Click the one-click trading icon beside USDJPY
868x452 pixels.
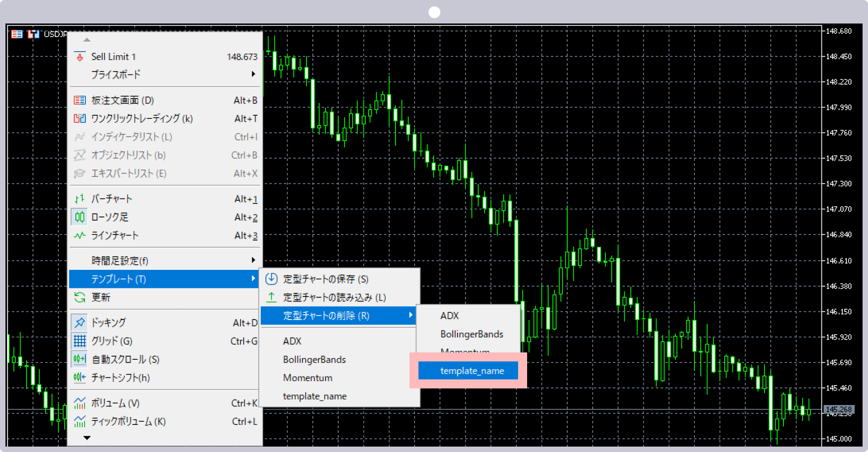(33, 34)
